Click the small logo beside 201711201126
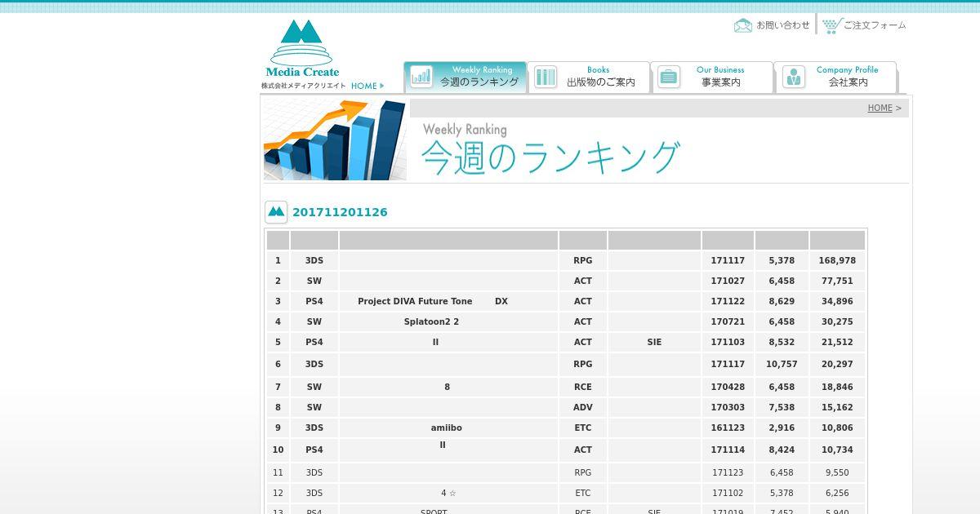This screenshot has height=514, width=980. coord(276,212)
